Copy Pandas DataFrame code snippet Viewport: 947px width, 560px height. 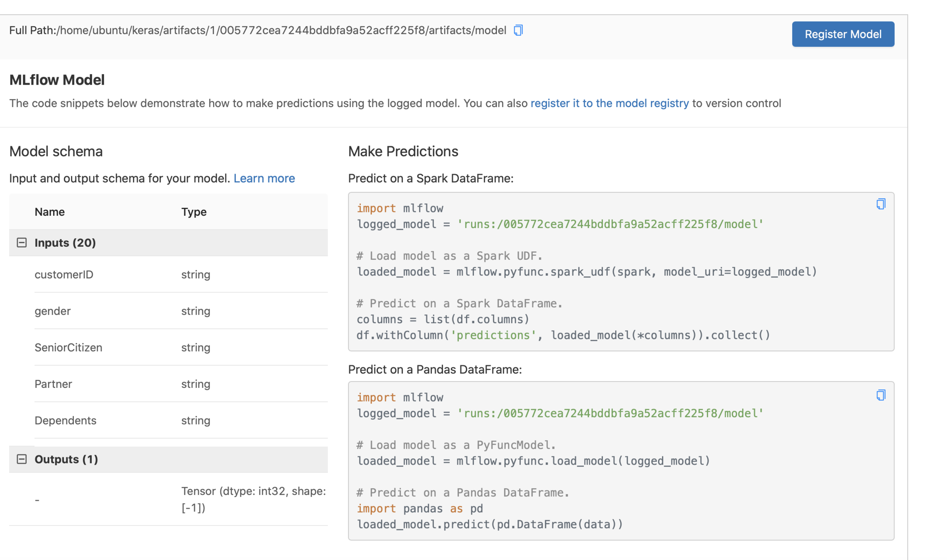click(881, 395)
